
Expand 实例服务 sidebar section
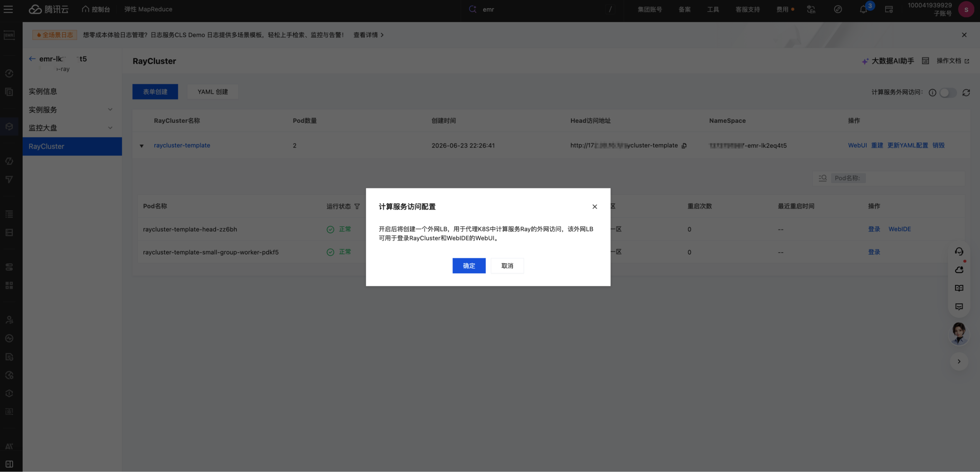72,110
